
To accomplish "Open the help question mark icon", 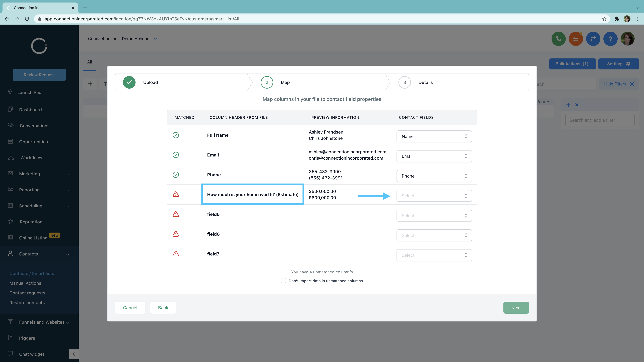I will (610, 39).
